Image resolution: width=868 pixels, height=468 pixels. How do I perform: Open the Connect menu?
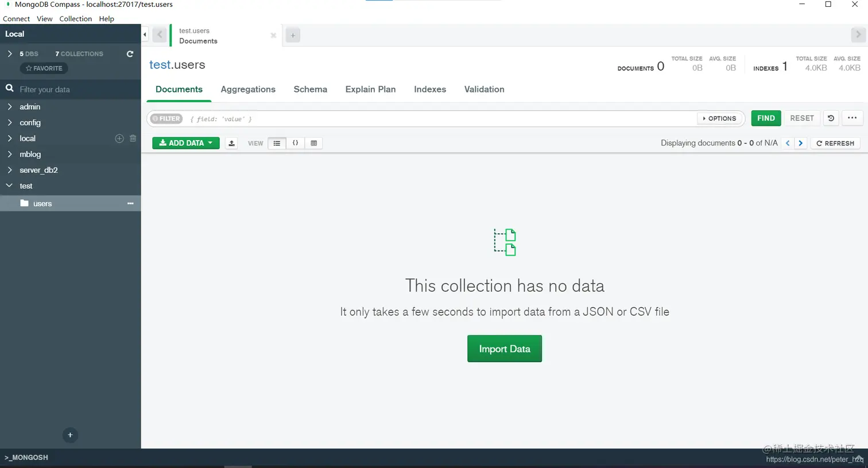pos(16,18)
